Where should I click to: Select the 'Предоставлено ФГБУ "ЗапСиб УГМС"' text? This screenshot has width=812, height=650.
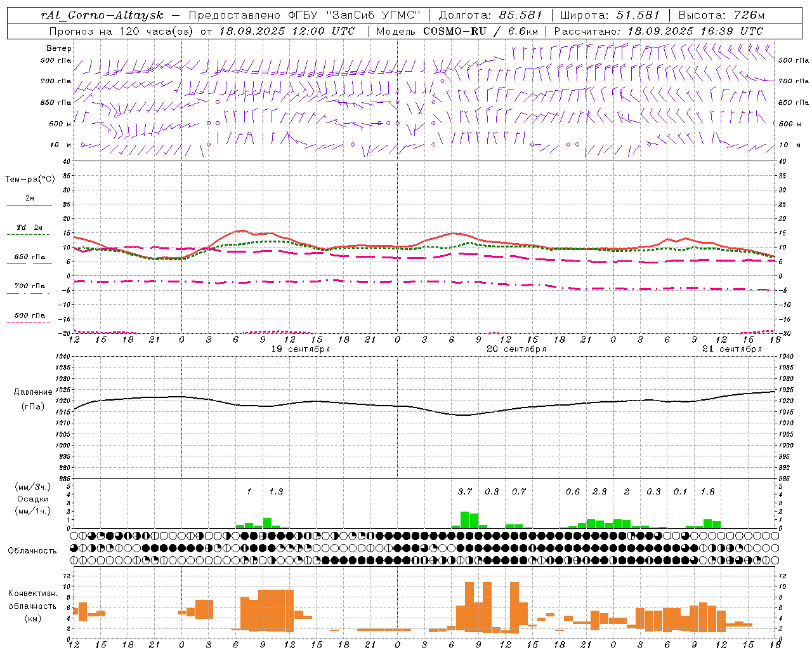[x=304, y=15]
